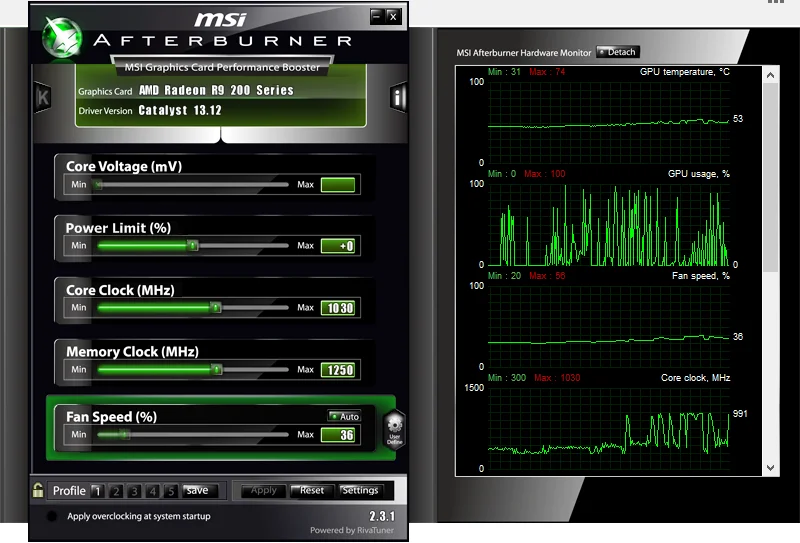Open the information i button
The width and height of the screenshot is (800, 543).
pos(398,96)
